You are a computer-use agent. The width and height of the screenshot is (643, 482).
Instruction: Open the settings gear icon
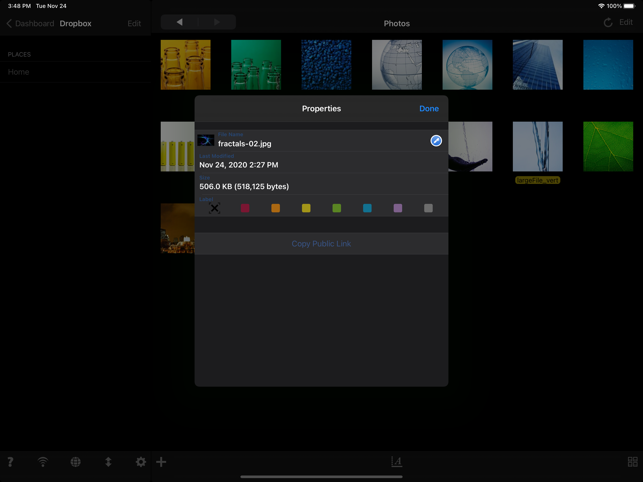click(x=141, y=462)
